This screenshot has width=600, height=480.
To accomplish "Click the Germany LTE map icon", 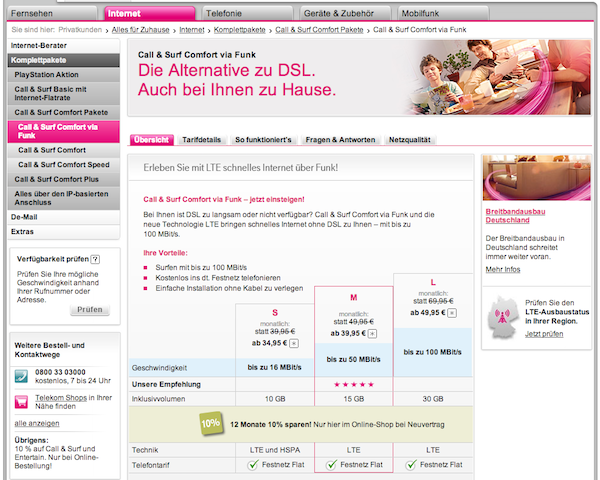I will tap(502, 317).
